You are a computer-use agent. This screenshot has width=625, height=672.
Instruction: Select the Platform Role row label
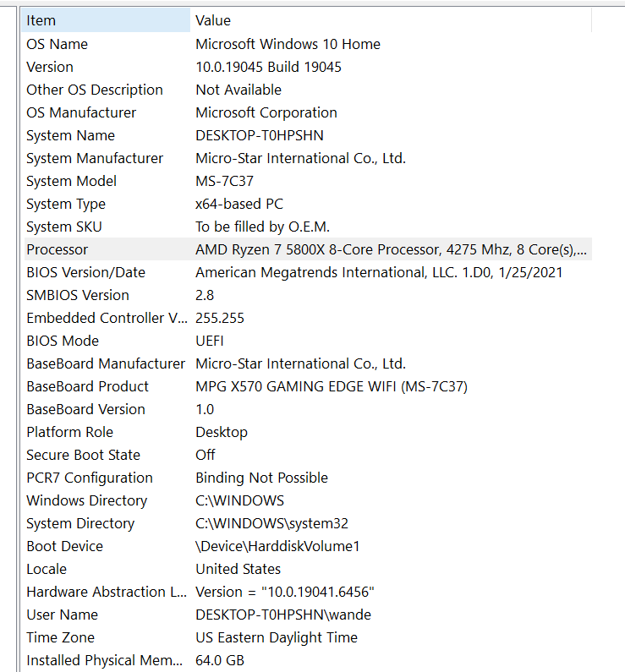(70, 432)
